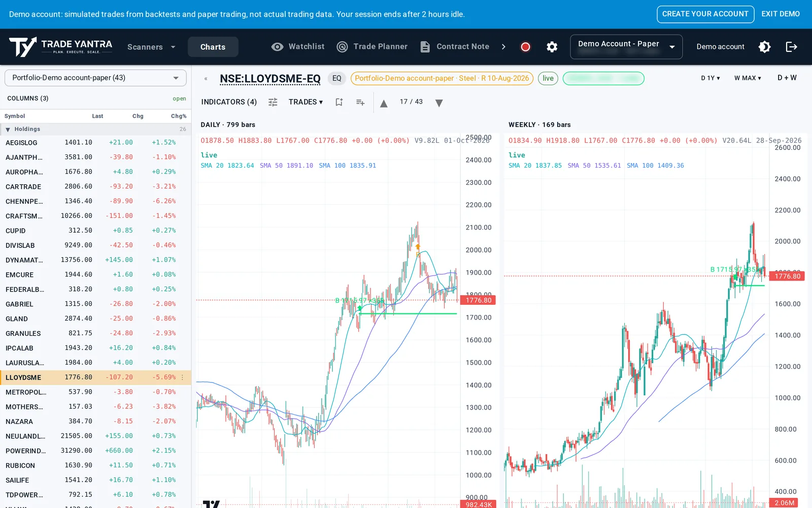Image resolution: width=812 pixels, height=508 pixels.
Task: Click EXIT DEMO
Action: (781, 14)
